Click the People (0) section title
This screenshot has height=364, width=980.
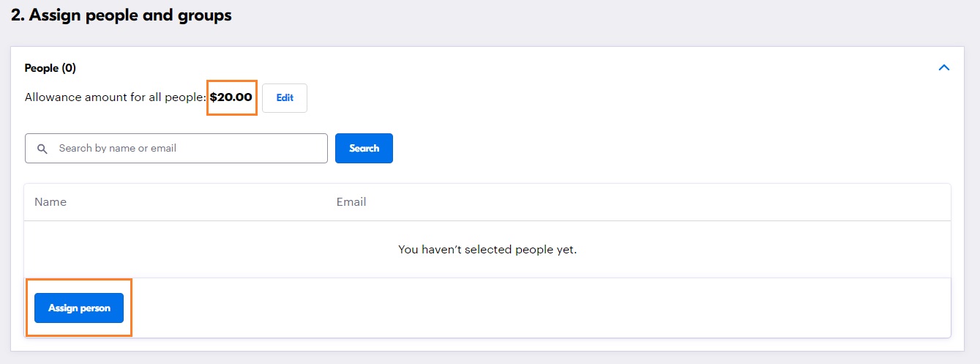coord(51,68)
